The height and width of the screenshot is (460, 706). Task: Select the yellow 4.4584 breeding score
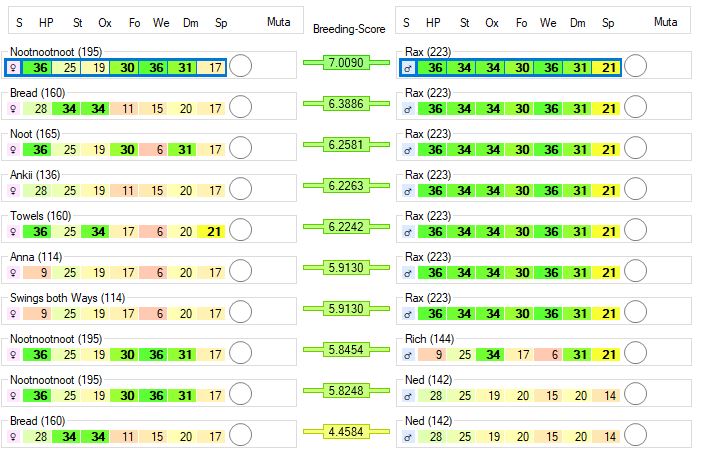tap(346, 431)
